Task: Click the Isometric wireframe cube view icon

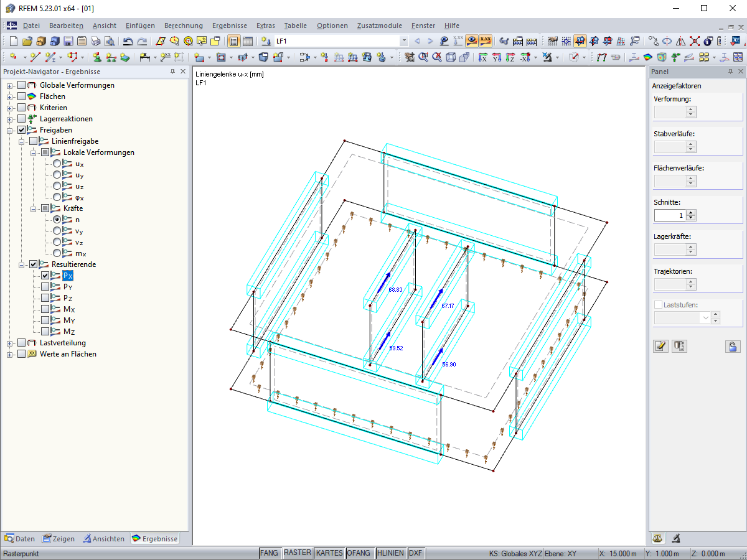Action: pyautogui.click(x=450, y=57)
